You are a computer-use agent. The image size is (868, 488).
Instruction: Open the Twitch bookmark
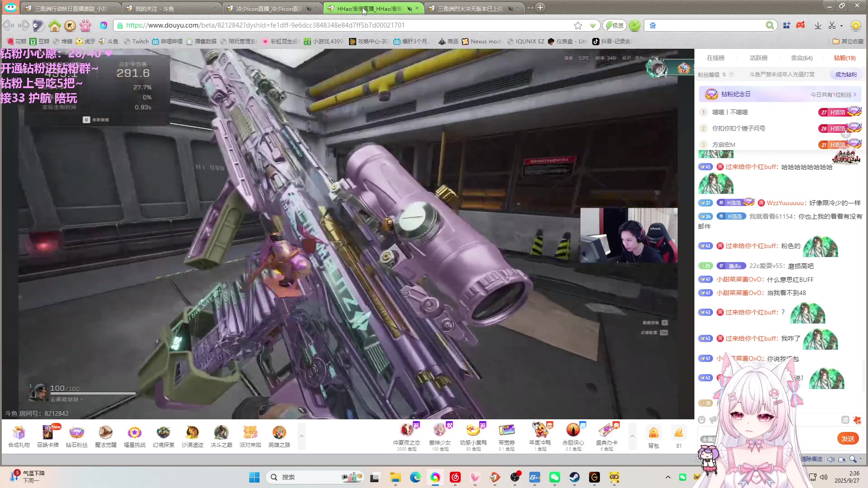tap(136, 41)
